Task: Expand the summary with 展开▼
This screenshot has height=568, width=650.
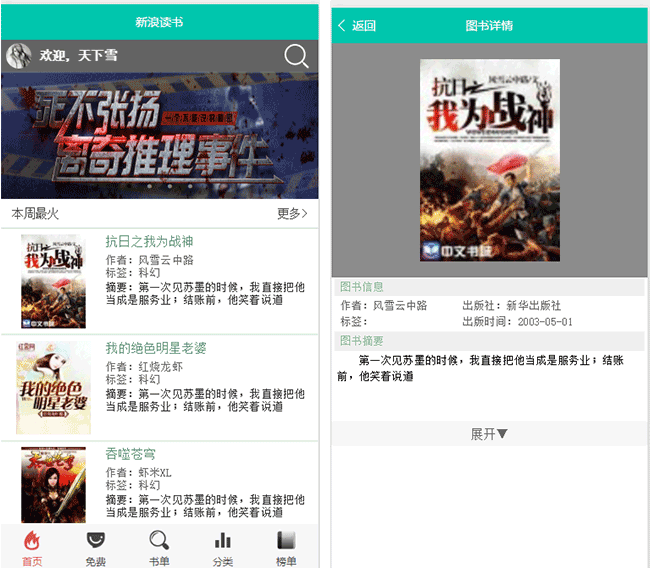Action: (x=489, y=434)
